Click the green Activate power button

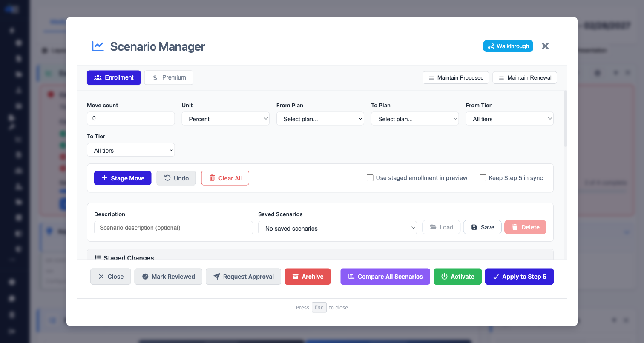(457, 277)
